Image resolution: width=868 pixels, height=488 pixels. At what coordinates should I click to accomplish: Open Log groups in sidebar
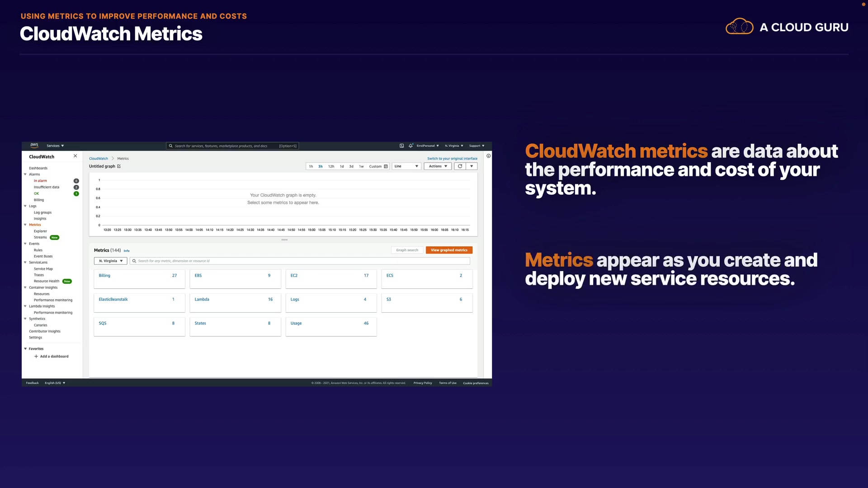pos(42,212)
